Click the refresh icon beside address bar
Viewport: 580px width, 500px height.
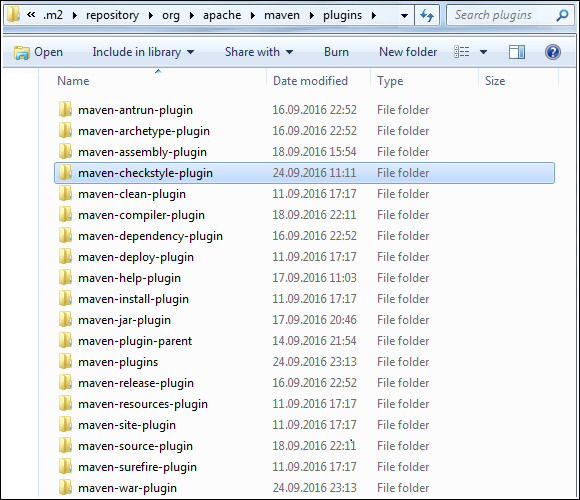tap(427, 15)
